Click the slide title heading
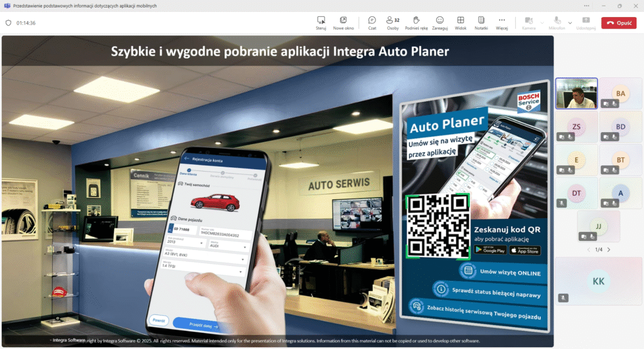644x349 pixels. 280,52
